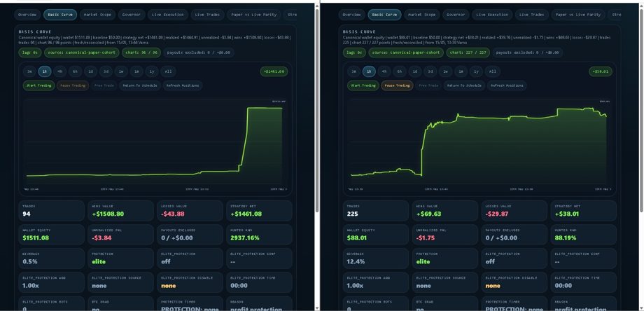
Task: Click Return To Schedule in the right dashboard
Action: [x=463, y=86]
